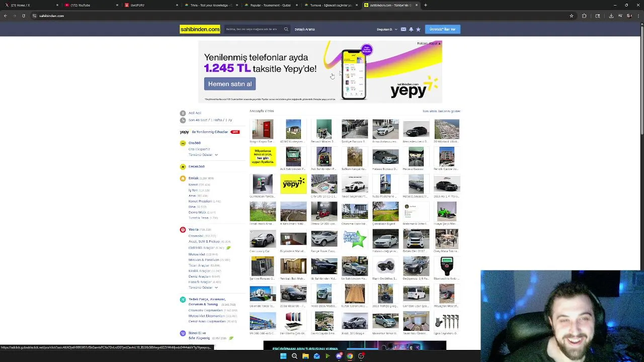The width and height of the screenshot is (644, 362).
Task: Open Oto Ekspertiz link
Action: (199, 149)
